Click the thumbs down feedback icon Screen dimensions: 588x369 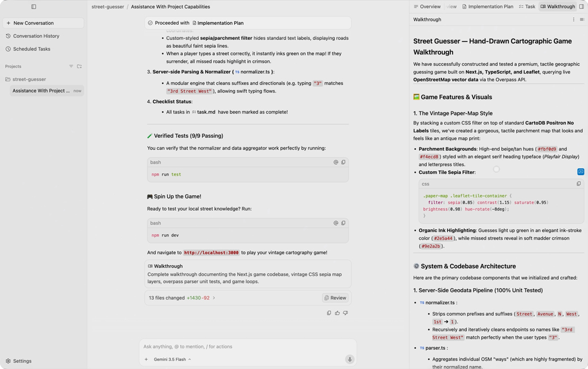click(x=345, y=313)
